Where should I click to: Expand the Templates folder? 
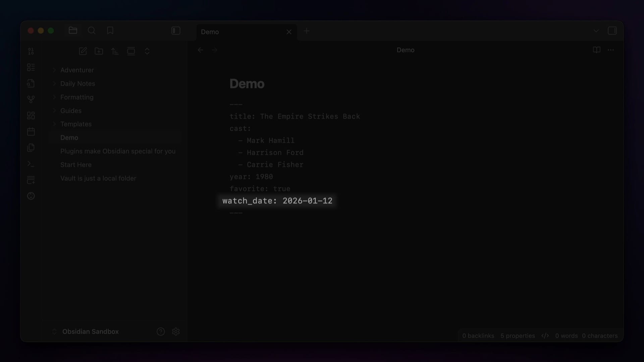click(76, 124)
